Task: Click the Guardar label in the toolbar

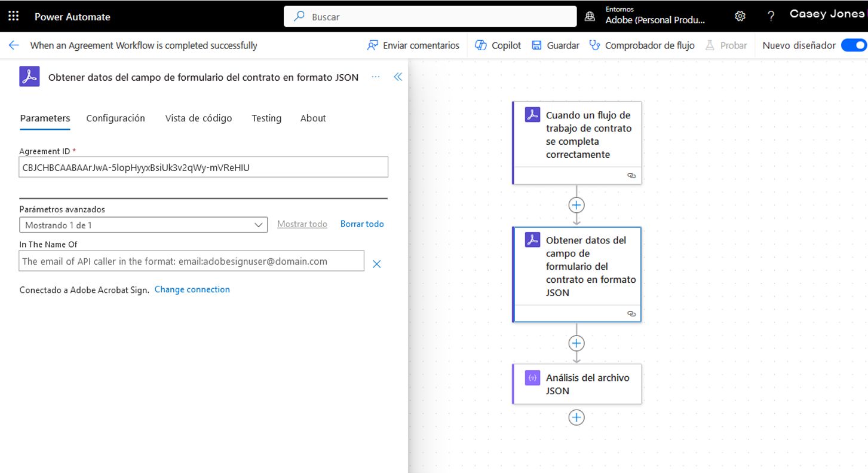Action: click(563, 45)
